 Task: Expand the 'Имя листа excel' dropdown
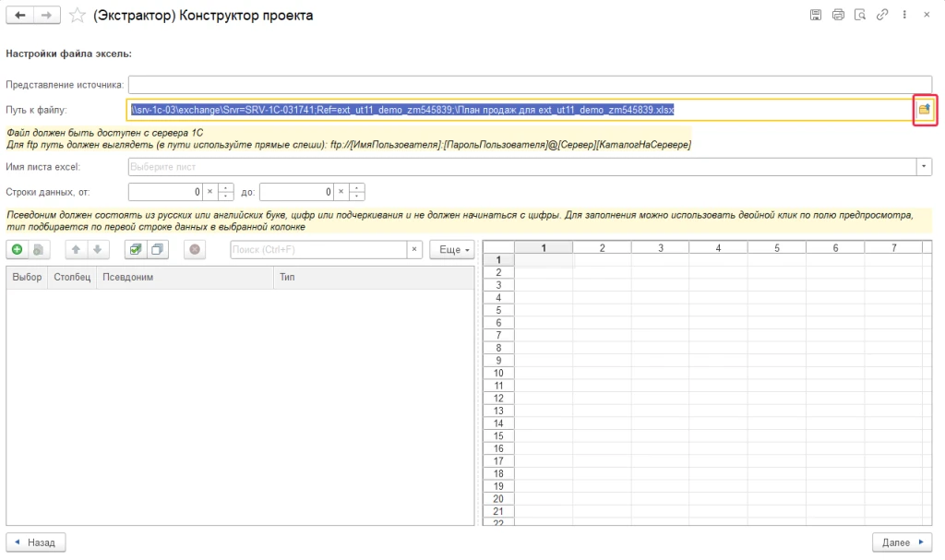coord(924,166)
